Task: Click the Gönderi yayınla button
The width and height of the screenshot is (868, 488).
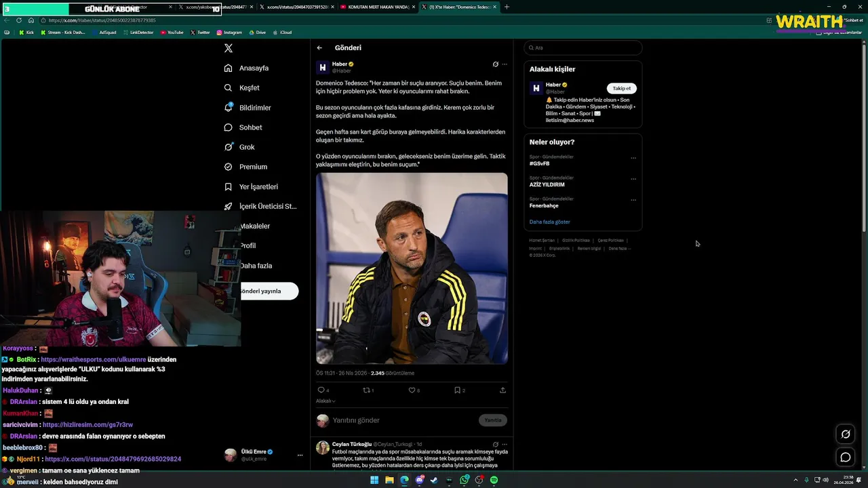Action: pos(269,291)
